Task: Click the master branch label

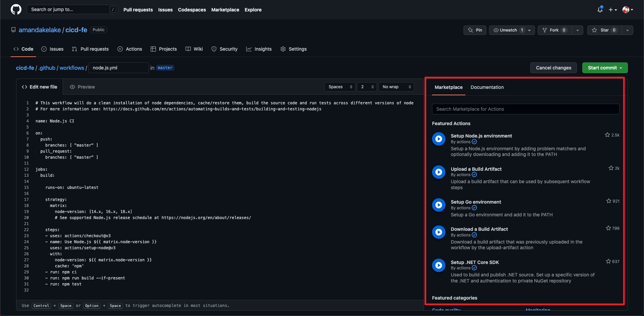Action: tap(165, 68)
